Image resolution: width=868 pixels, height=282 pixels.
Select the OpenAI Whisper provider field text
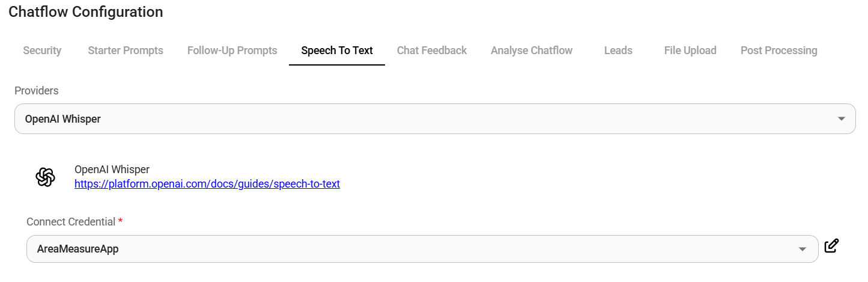[63, 119]
